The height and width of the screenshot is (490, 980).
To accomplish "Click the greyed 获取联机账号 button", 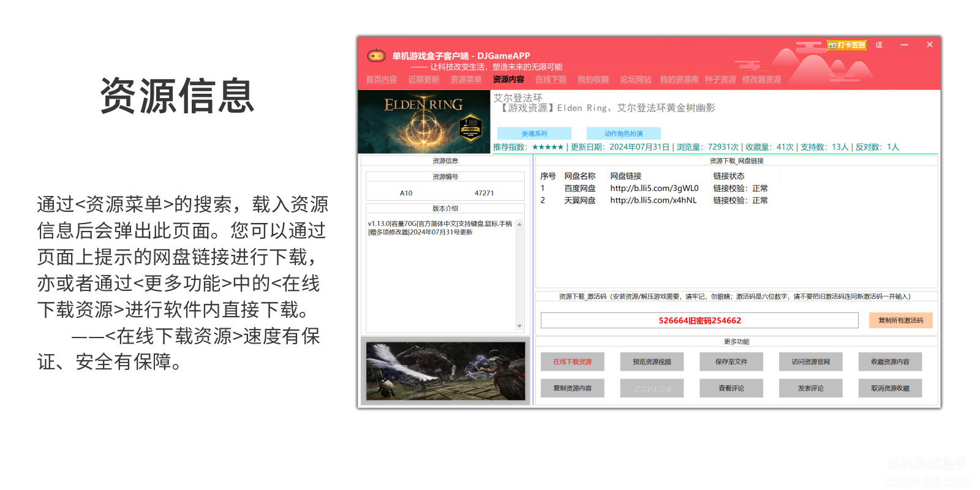I will pyautogui.click(x=652, y=388).
